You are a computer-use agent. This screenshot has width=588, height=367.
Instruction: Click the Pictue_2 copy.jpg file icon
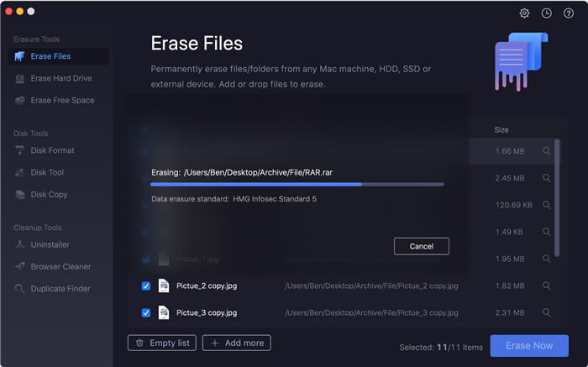coord(164,286)
